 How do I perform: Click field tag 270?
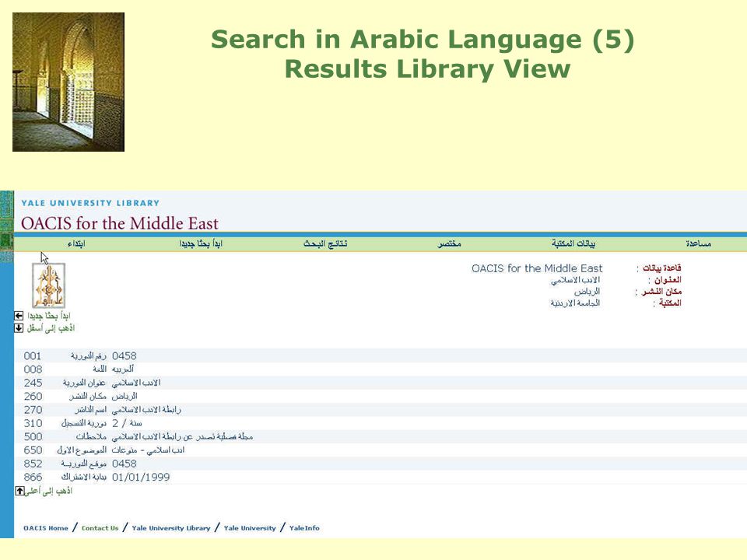pos(33,410)
